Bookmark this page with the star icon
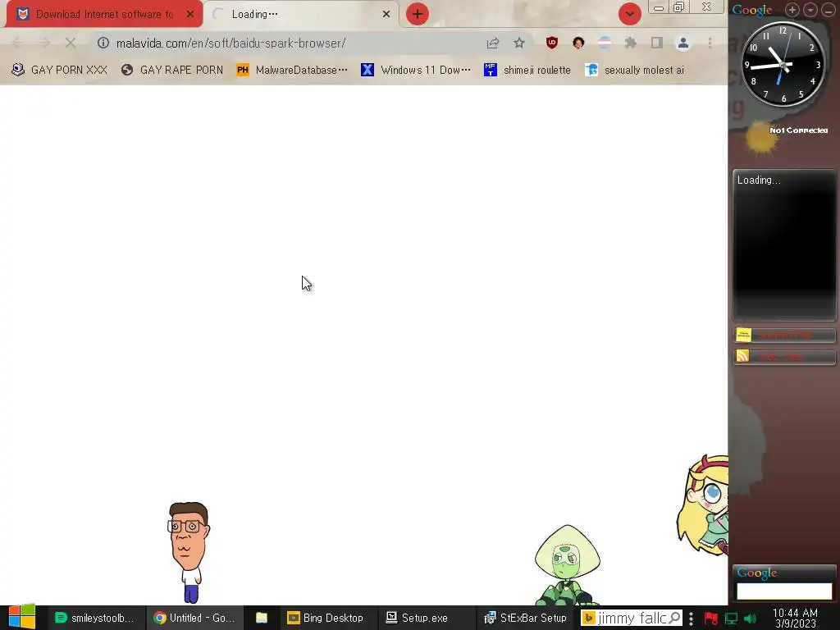 tap(519, 43)
